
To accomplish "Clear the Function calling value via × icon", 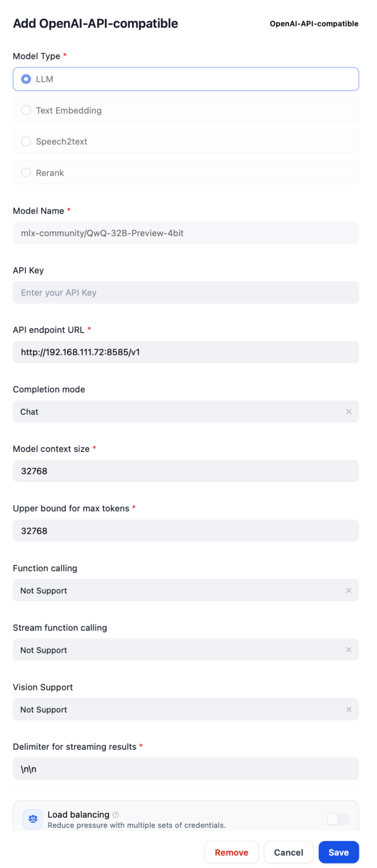I will tap(349, 590).
